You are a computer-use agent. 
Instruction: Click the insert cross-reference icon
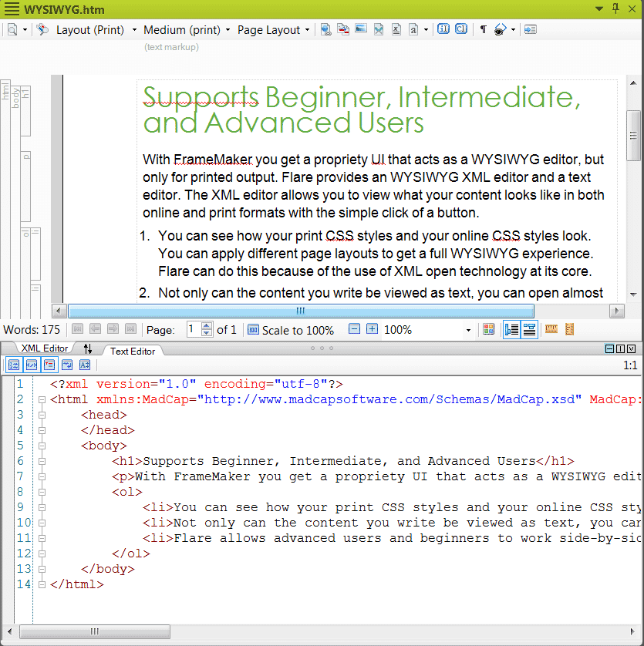tap(343, 29)
